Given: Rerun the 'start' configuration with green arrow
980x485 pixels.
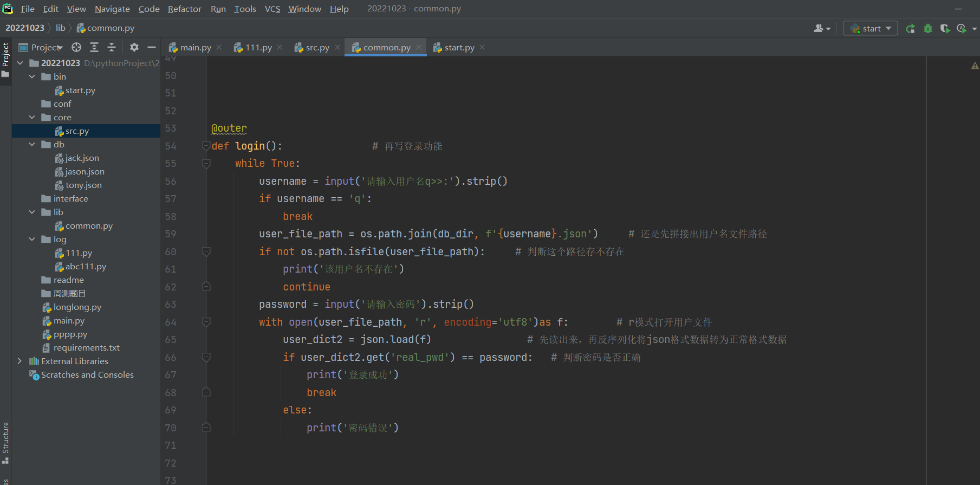Looking at the screenshot, I should (910, 29).
